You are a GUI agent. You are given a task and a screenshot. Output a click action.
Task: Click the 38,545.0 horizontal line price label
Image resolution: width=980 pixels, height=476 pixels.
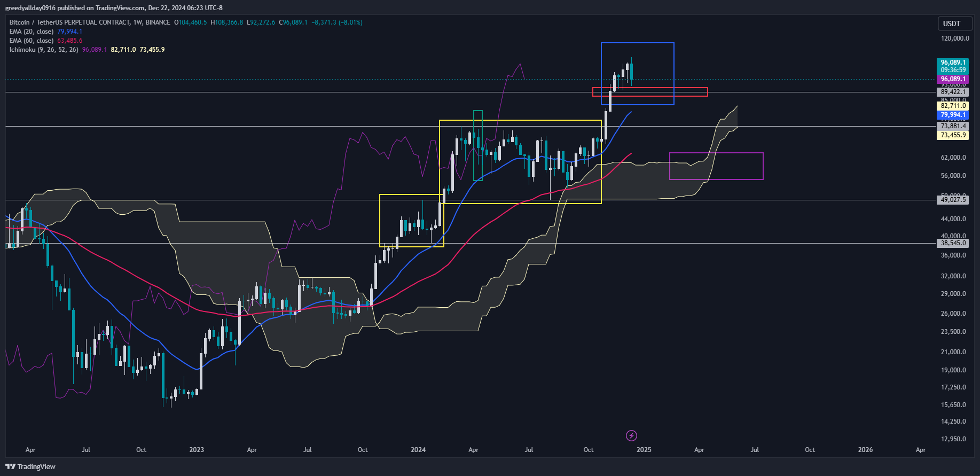click(x=953, y=243)
